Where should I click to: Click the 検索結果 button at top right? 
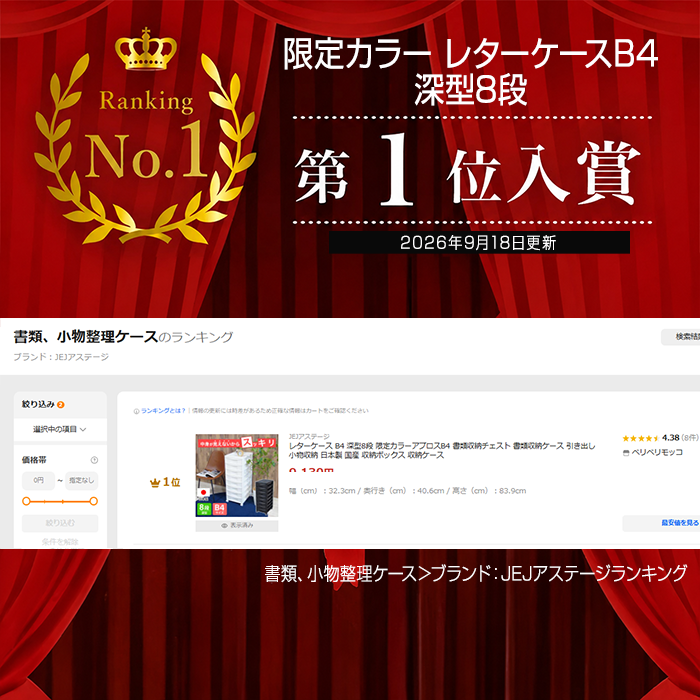click(680, 337)
